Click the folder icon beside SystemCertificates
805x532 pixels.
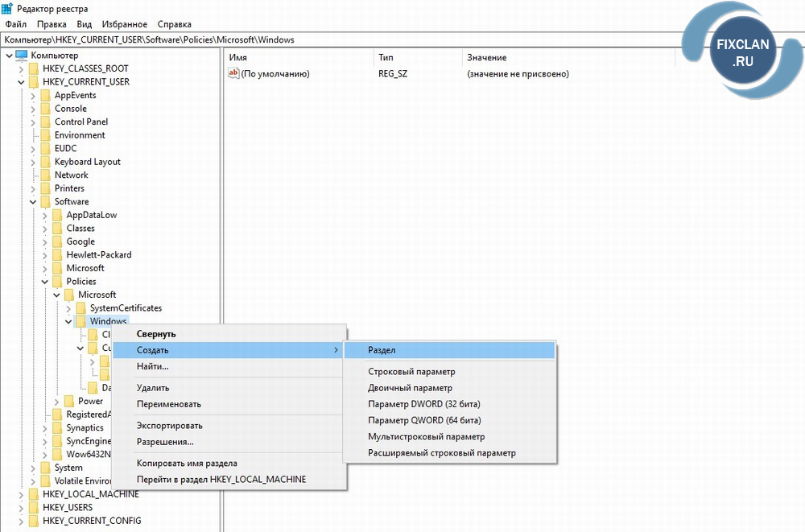click(80, 308)
